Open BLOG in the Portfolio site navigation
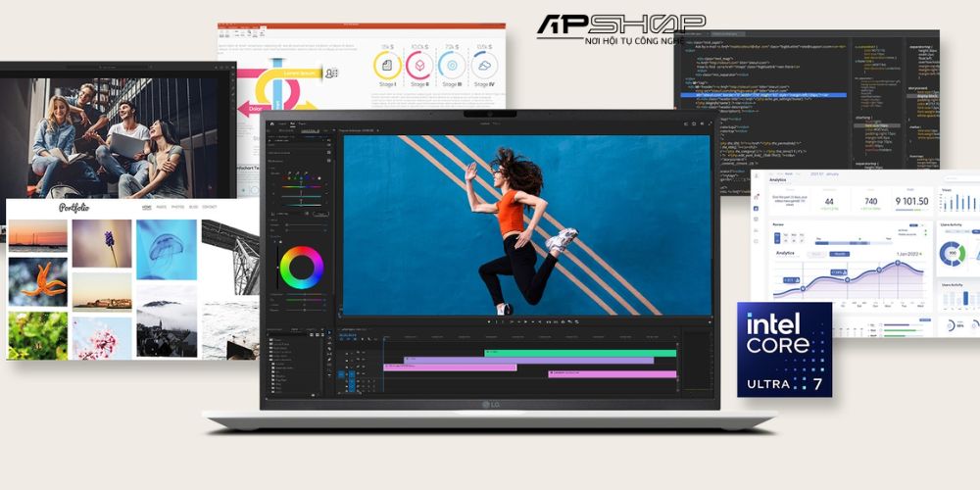This screenshot has width=980, height=490. pos(194,207)
